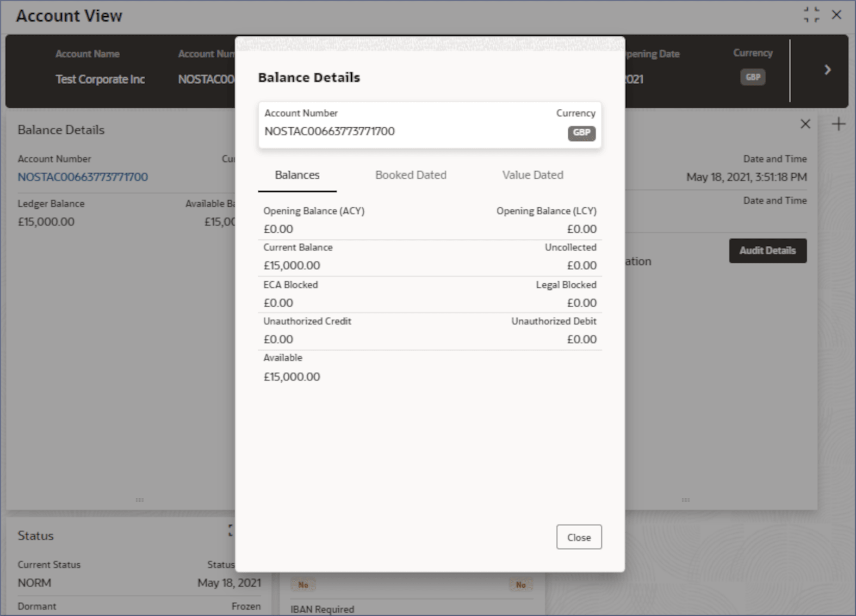This screenshot has width=856, height=616.
Task: Click the ECA Blocked label
Action: [x=291, y=285]
